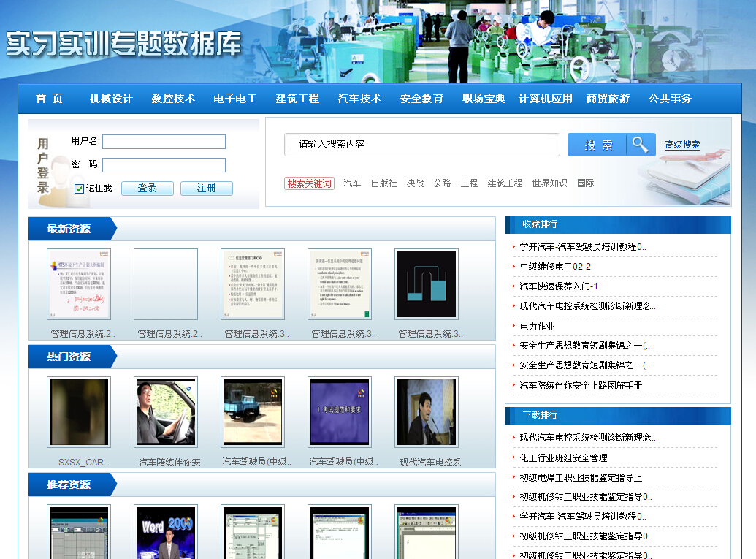Go to the 汽车技术 navigation tab
The width and height of the screenshot is (756, 559).
359,99
